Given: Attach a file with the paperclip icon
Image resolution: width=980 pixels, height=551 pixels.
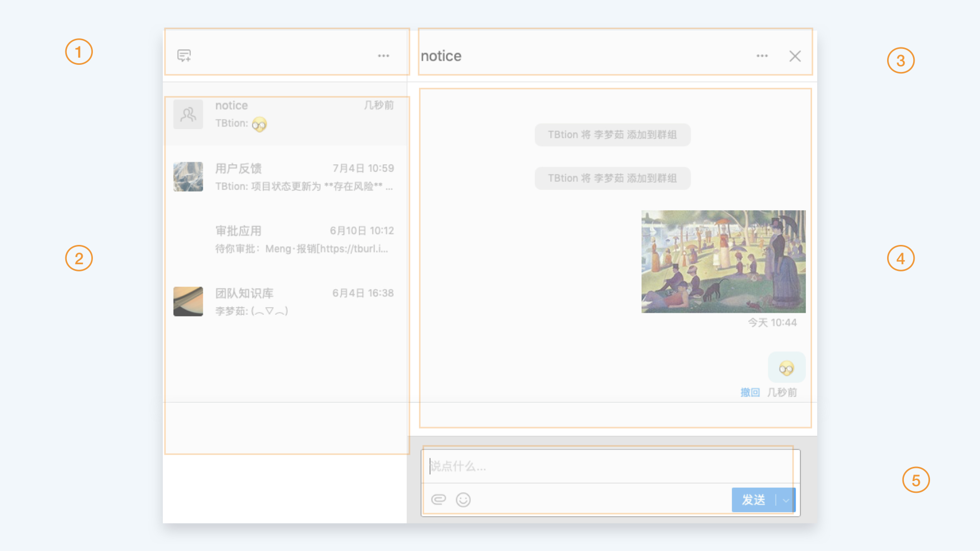Looking at the screenshot, I should [x=438, y=499].
